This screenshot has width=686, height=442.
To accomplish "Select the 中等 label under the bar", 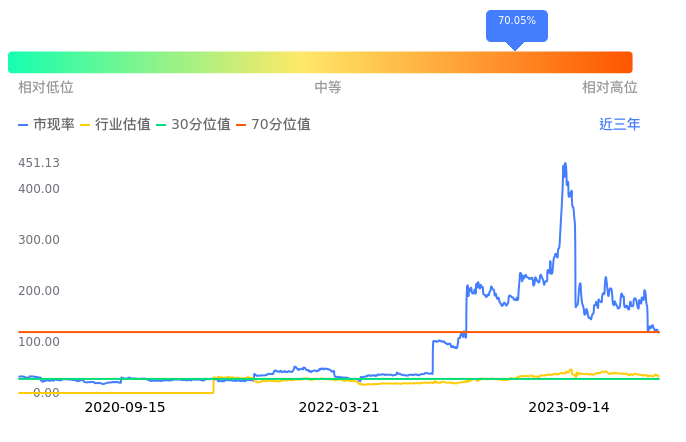I will 328,88.
